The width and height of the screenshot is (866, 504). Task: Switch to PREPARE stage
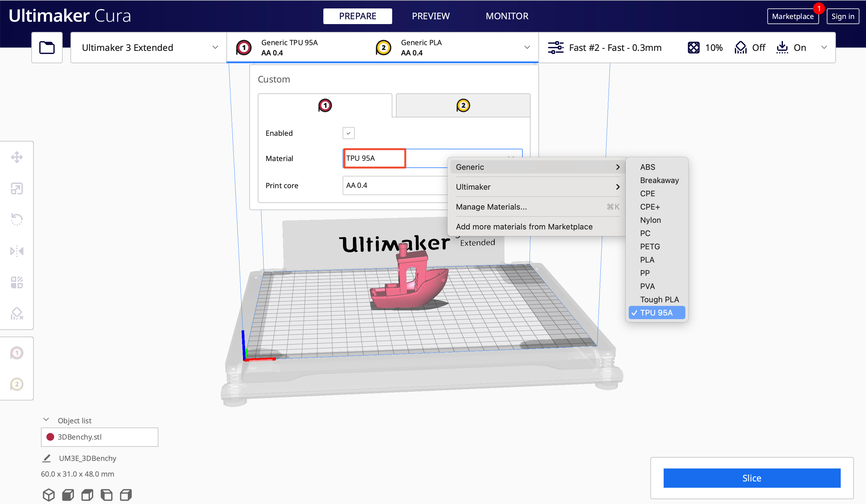(357, 16)
